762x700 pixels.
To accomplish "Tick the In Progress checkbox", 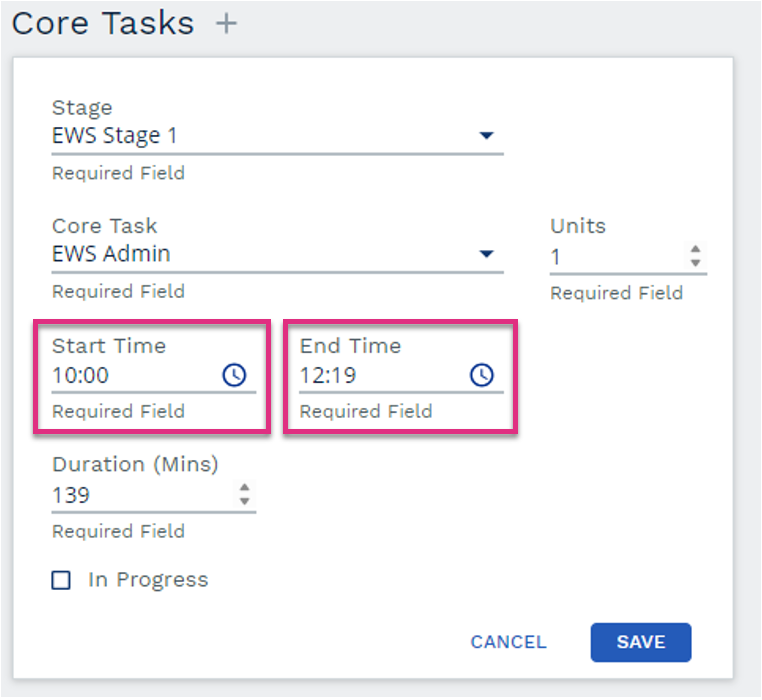I will point(61,580).
